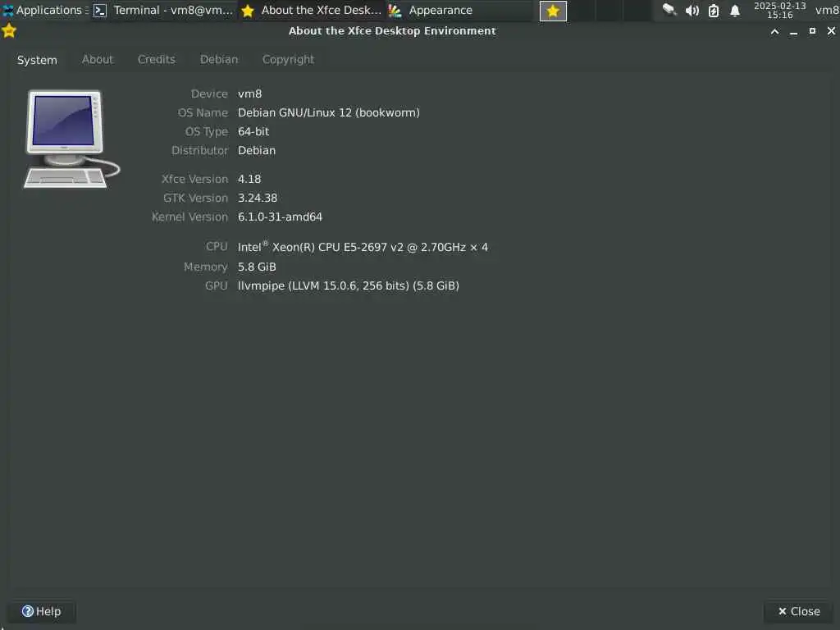840x630 pixels.
Task: Click the network connection tray icon
Action: (669, 10)
